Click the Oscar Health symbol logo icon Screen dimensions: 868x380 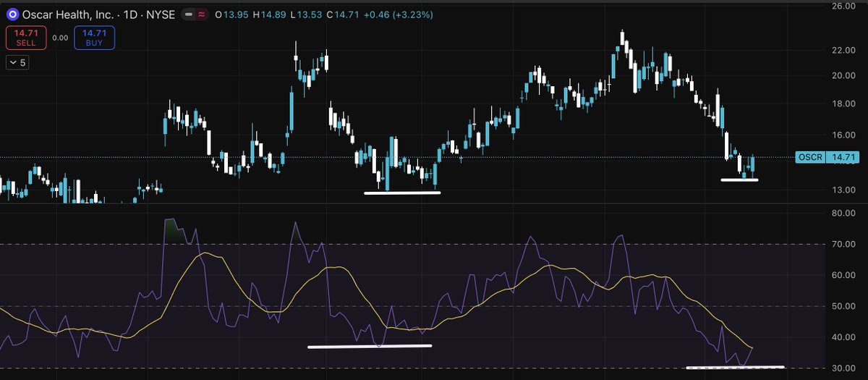[x=12, y=14]
